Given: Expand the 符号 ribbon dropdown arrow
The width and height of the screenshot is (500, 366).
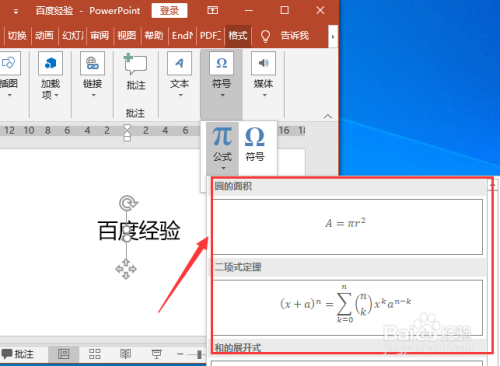Looking at the screenshot, I should tap(222, 96).
